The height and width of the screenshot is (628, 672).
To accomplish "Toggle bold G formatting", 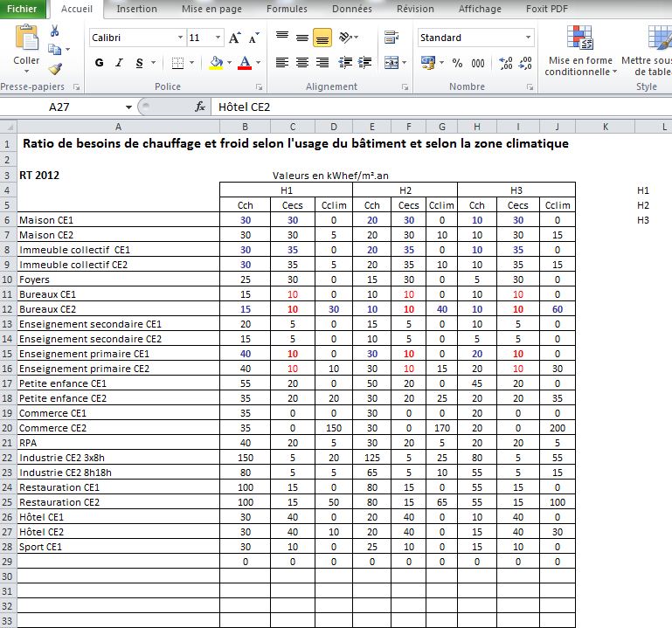I will [x=99, y=63].
